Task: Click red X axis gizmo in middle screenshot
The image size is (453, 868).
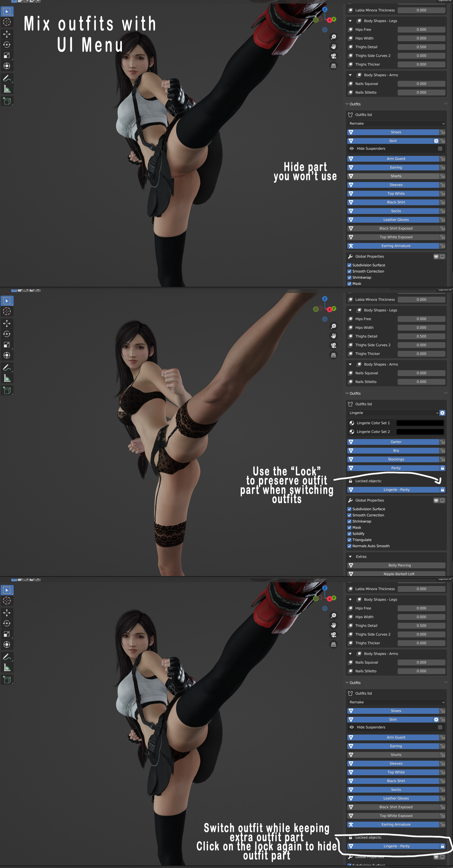Action: [329, 309]
